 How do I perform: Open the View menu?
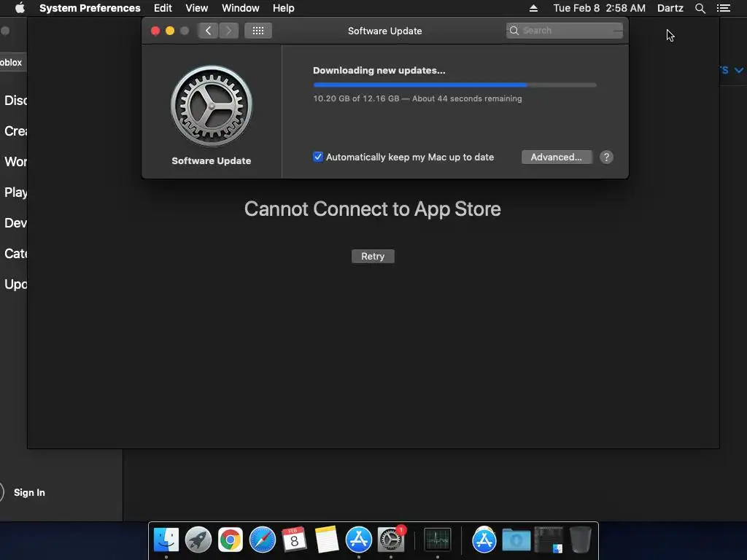197,8
